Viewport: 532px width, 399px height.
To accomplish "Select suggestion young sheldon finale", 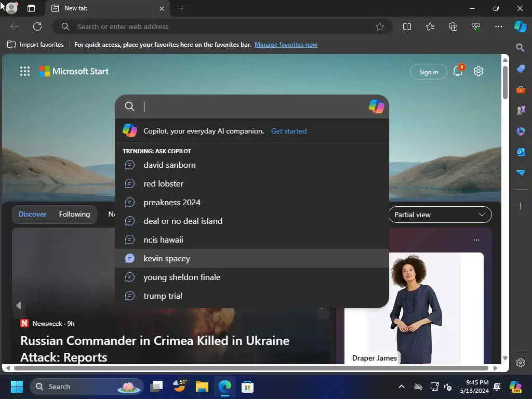I will pos(252,277).
